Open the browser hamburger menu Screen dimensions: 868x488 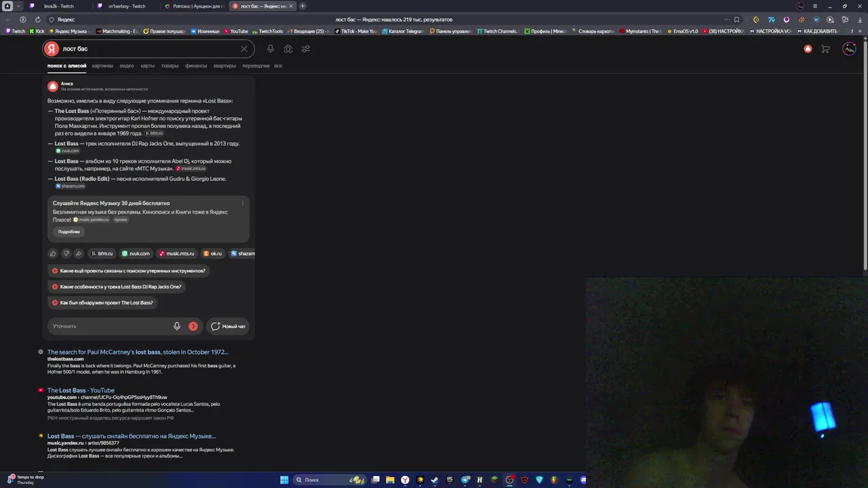point(815,6)
